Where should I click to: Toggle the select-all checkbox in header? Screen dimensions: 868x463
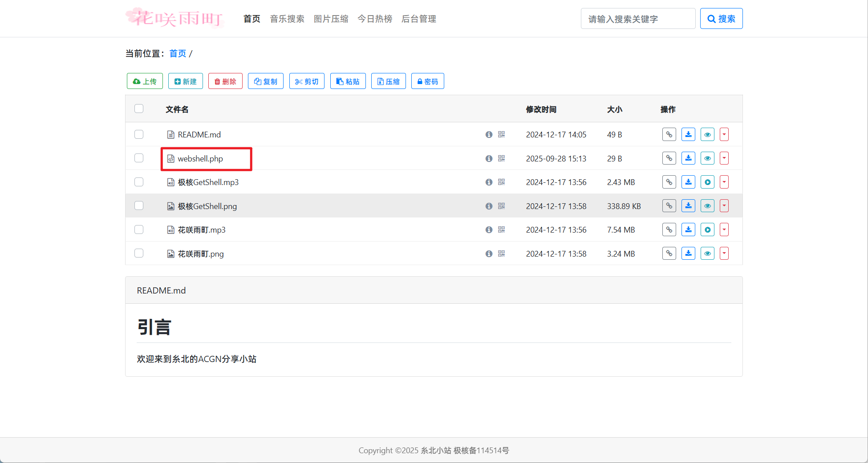pyautogui.click(x=139, y=109)
